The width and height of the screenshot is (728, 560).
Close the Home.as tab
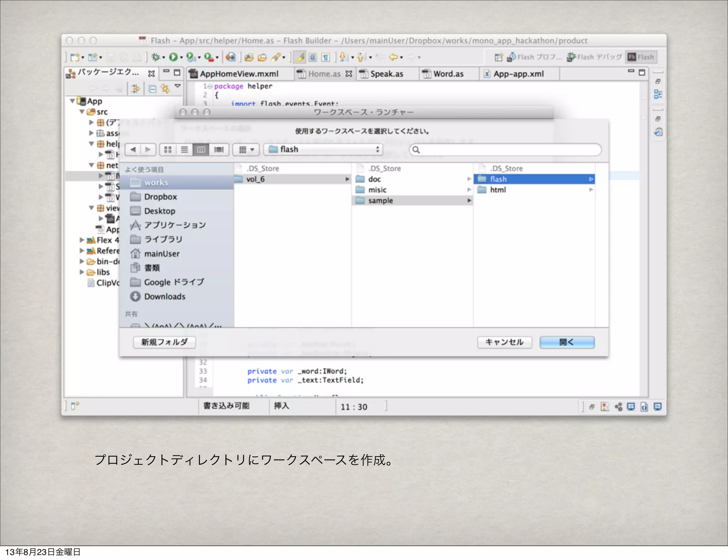[349, 74]
